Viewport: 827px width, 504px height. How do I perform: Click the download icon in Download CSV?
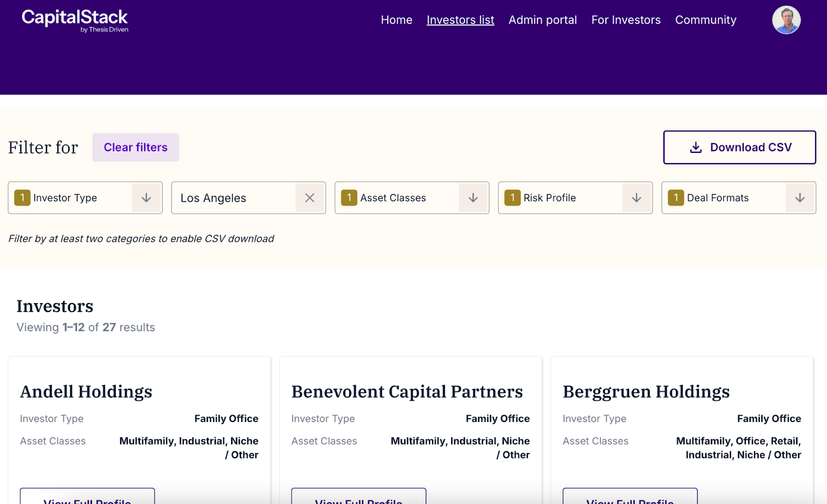tap(696, 148)
